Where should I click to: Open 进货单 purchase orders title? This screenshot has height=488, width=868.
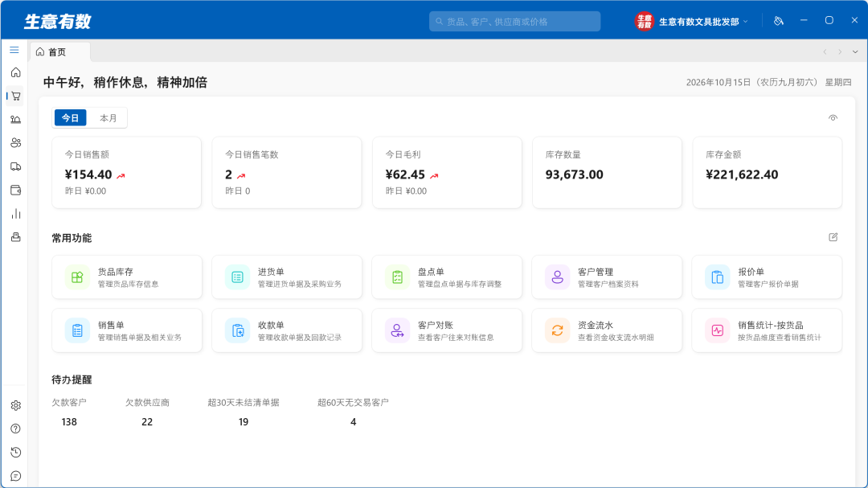click(271, 272)
